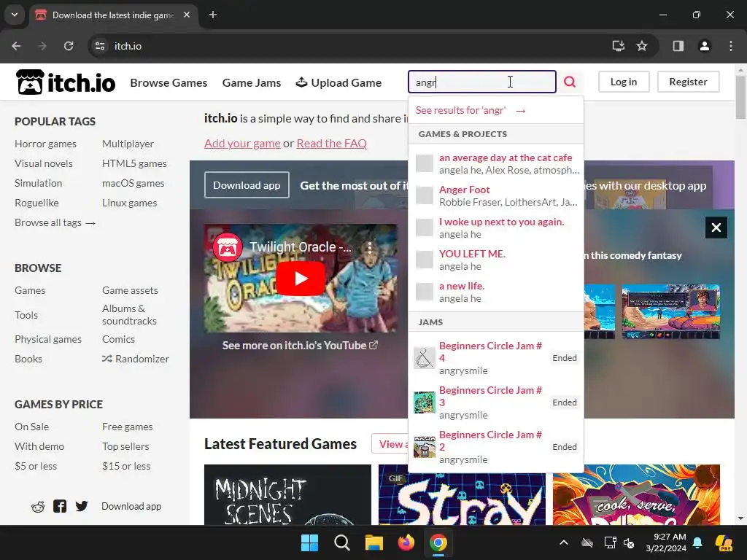Close the itch.io browser tab
The height and width of the screenshot is (560, 747).
[x=187, y=15]
